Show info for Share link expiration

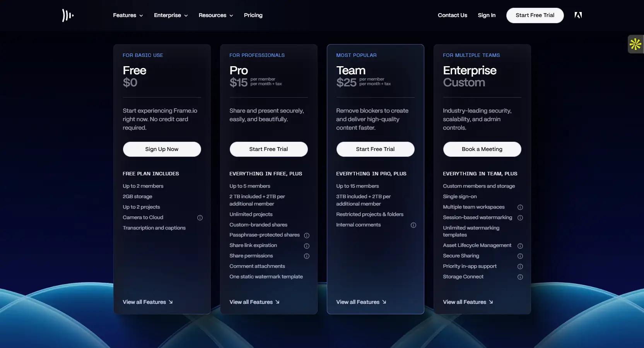(307, 246)
